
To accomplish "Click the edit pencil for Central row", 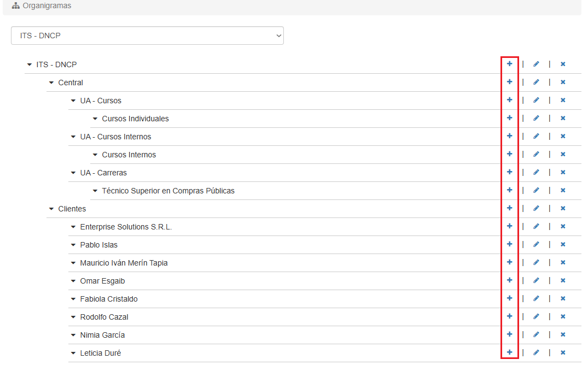I will [536, 82].
